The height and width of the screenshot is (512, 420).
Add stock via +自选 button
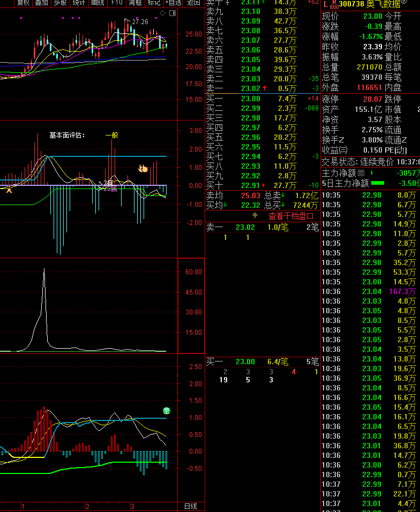(x=173, y=3)
